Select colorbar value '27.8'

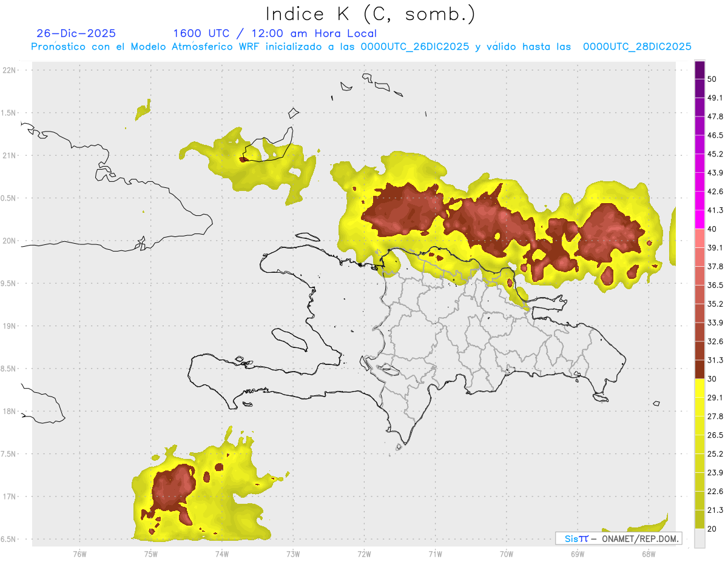pyautogui.click(x=716, y=416)
